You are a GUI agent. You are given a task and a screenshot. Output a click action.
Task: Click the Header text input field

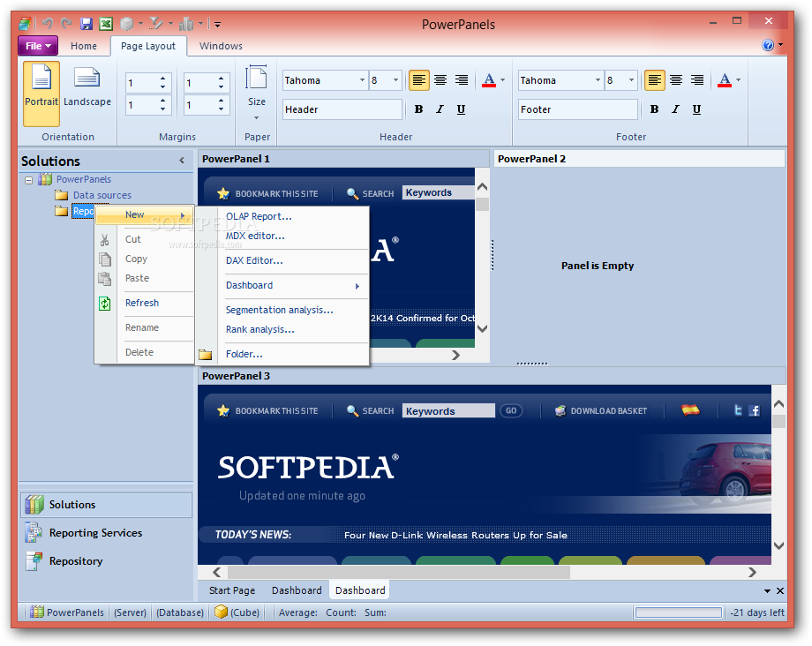[342, 109]
